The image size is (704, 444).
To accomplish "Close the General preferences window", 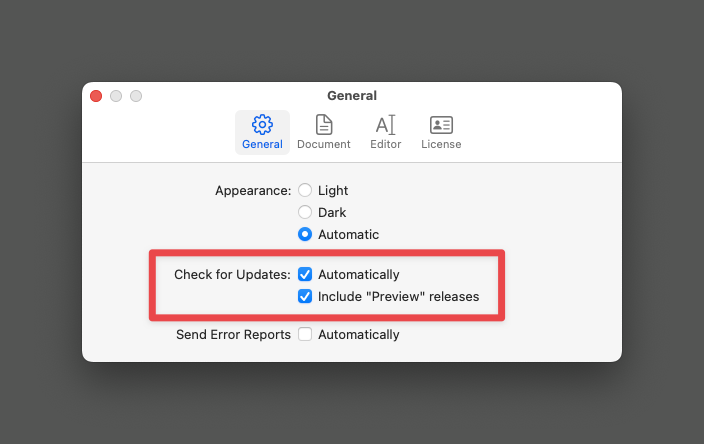I will coord(96,96).
